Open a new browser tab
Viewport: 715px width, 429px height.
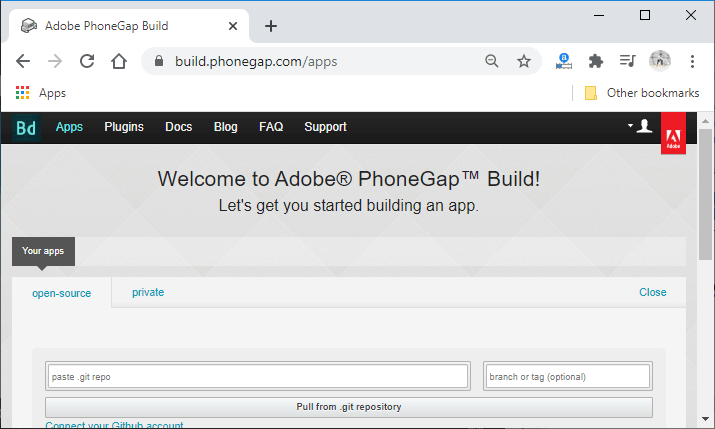(x=271, y=26)
